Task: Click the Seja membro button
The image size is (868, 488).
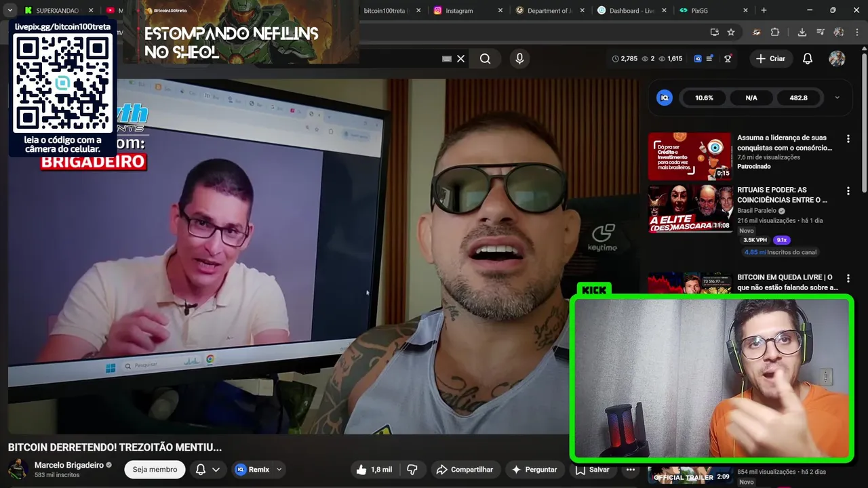Action: point(155,469)
